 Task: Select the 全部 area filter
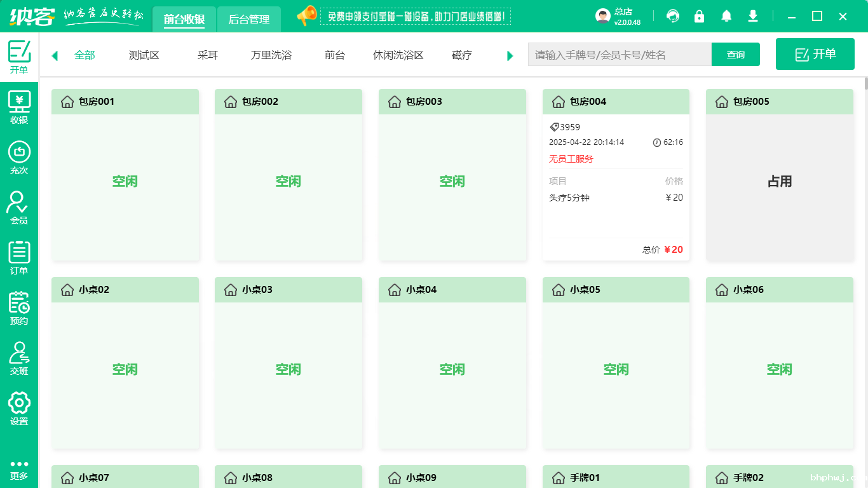85,55
